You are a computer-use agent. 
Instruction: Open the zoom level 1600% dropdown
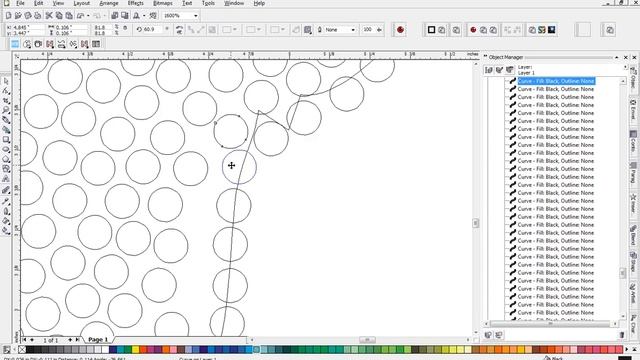point(196,16)
